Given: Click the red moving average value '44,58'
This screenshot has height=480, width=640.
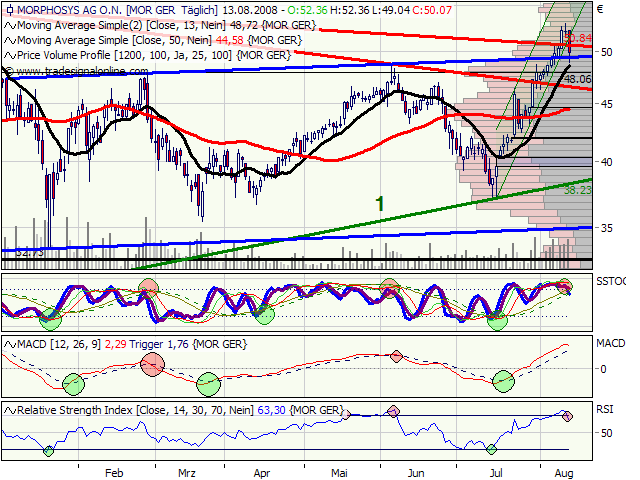Looking at the screenshot, I should 229,40.
